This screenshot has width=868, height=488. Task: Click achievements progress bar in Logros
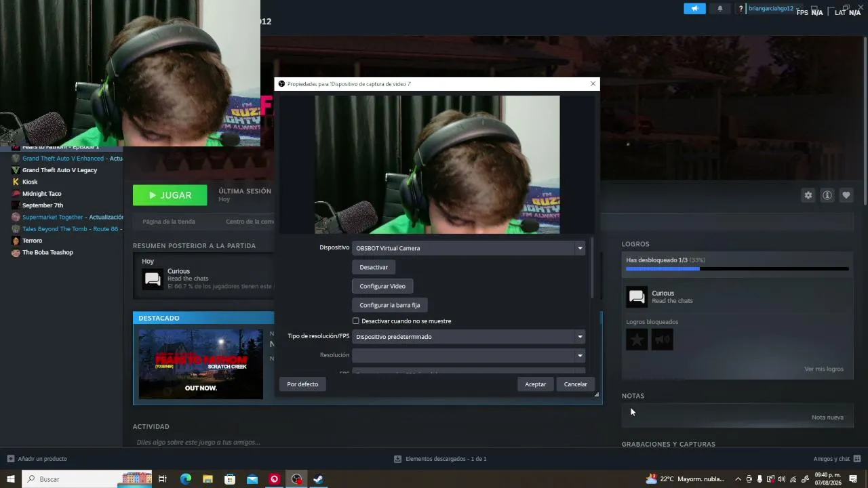[x=737, y=269]
